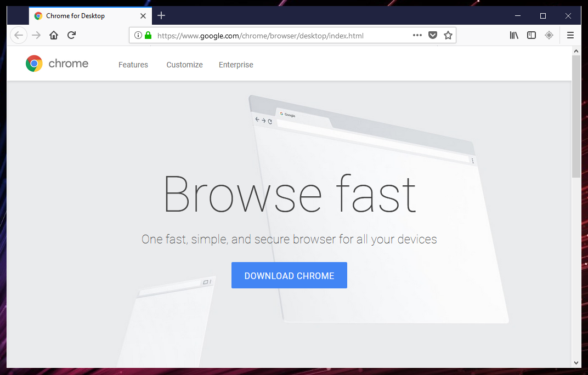Select the Chrome for Desktop tab

pyautogui.click(x=91, y=16)
